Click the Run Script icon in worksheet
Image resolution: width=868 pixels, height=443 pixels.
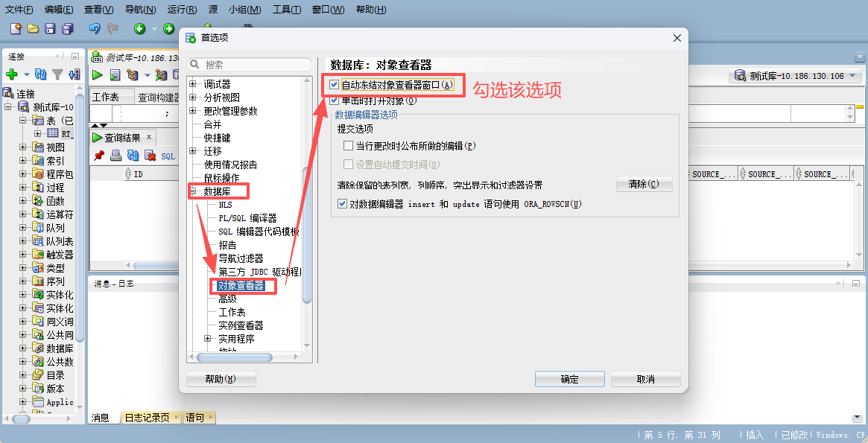tap(115, 74)
